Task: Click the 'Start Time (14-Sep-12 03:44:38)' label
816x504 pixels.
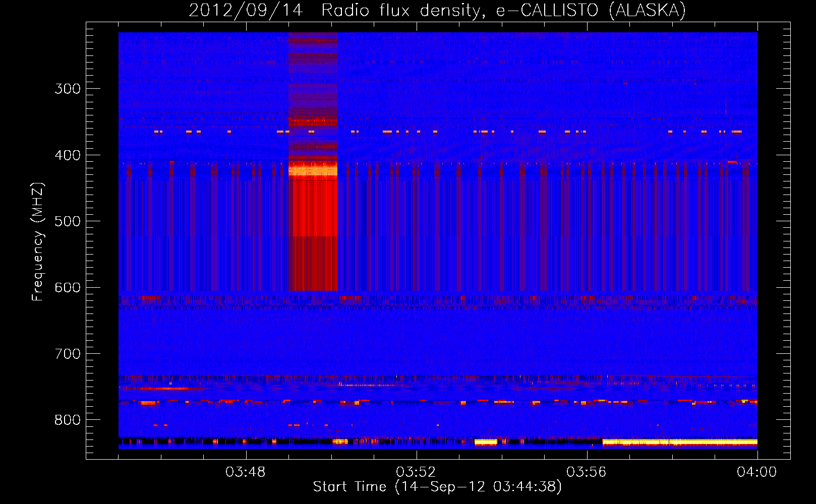Action: click(437, 487)
